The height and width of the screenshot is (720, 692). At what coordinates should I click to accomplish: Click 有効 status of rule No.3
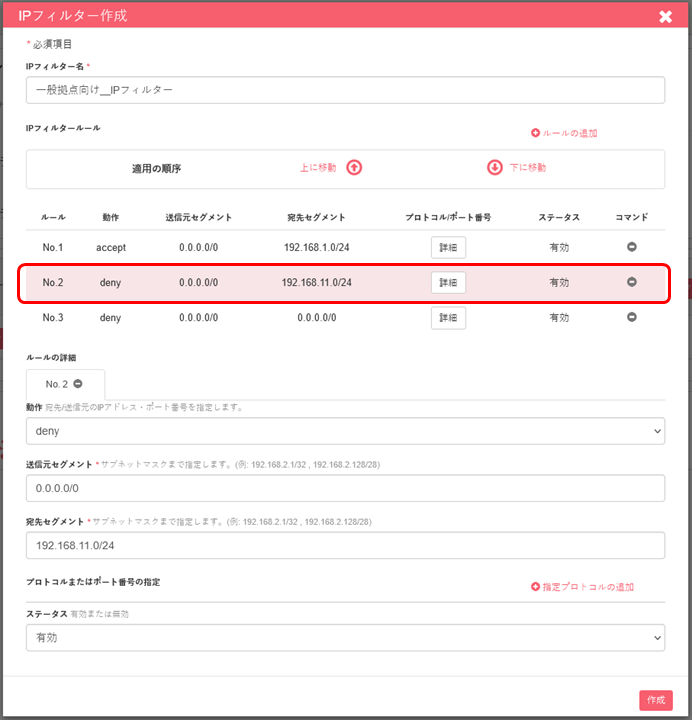[x=559, y=318]
